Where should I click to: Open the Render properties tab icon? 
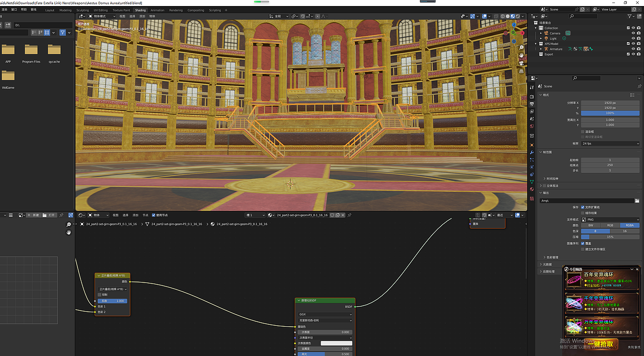click(x=532, y=96)
